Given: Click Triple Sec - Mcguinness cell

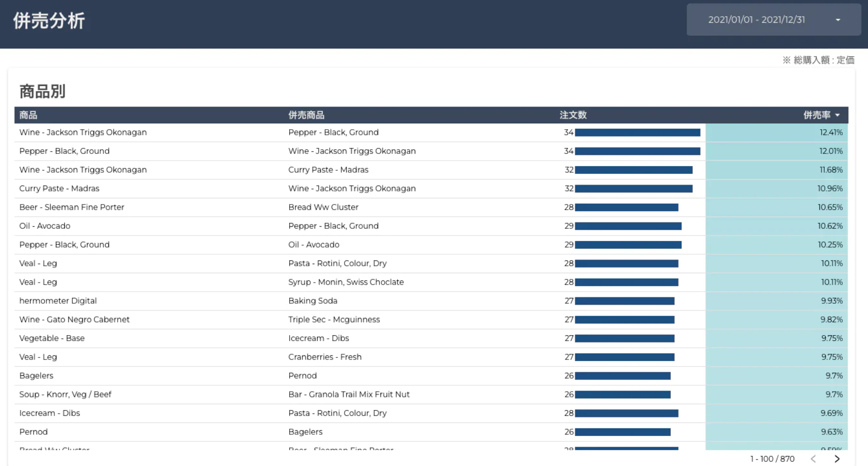Looking at the screenshot, I should coord(334,319).
